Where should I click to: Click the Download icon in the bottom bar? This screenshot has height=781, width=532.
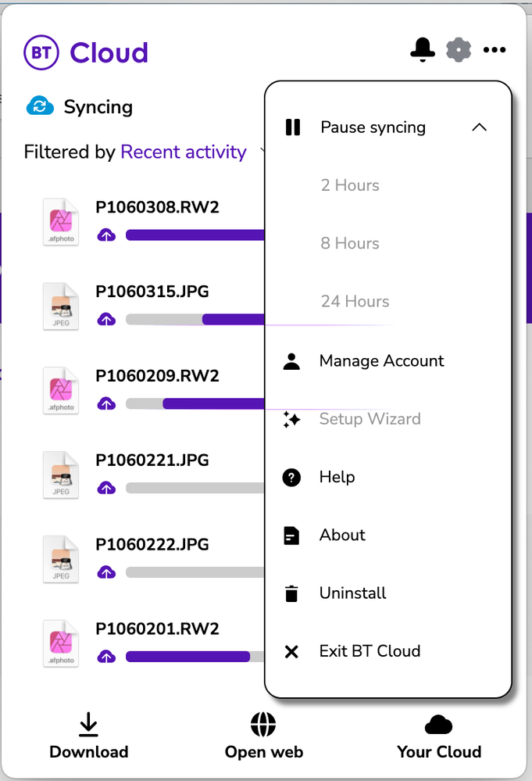(88, 725)
